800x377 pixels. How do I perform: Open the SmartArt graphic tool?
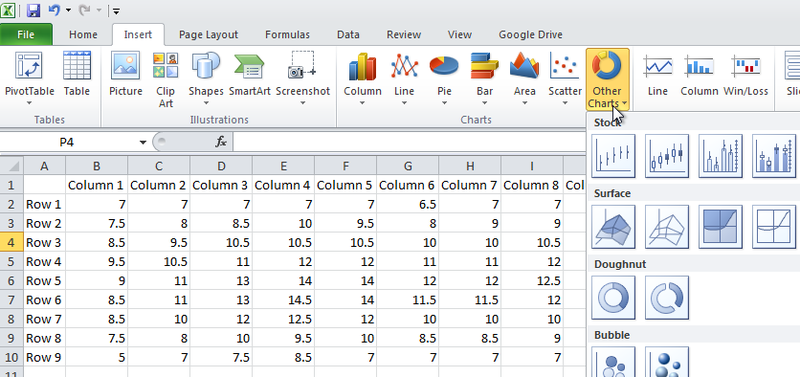pyautogui.click(x=249, y=74)
